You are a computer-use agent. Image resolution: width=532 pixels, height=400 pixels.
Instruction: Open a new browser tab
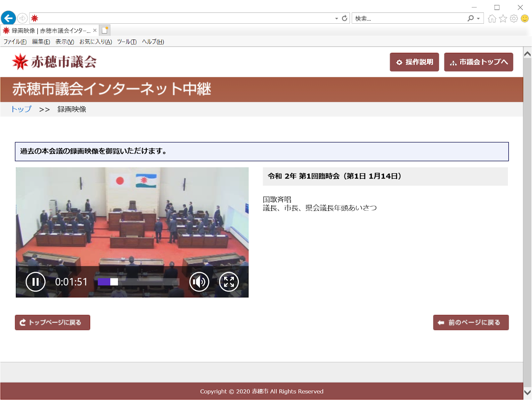click(x=105, y=30)
